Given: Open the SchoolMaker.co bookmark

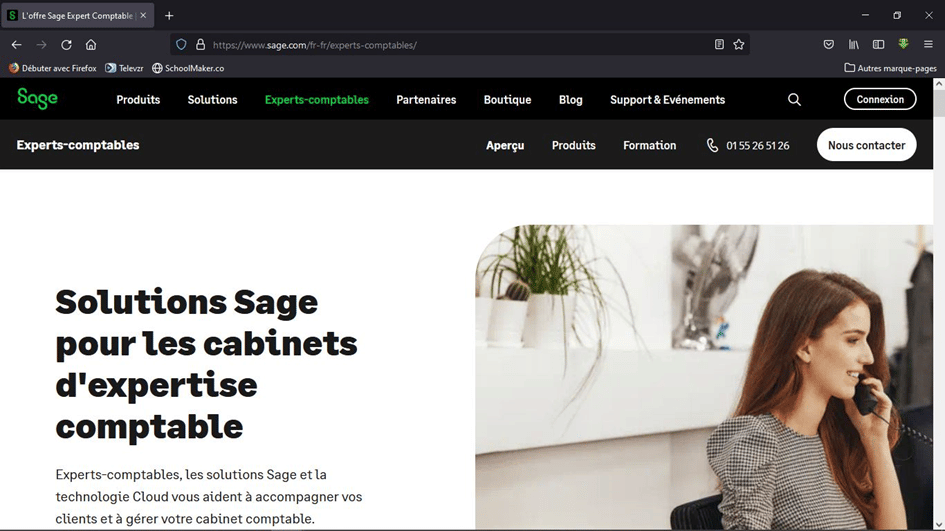Looking at the screenshot, I should (188, 68).
